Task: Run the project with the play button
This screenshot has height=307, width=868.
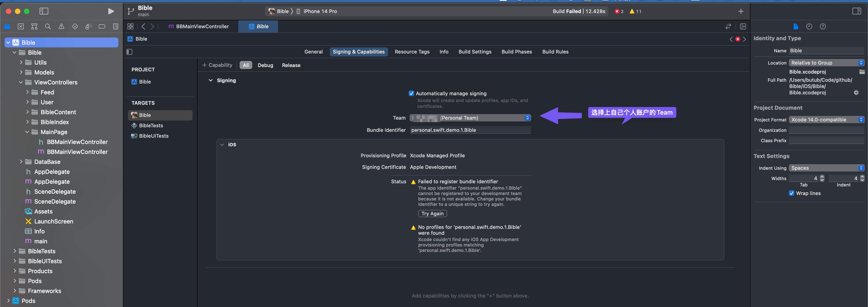Action: pos(111,11)
